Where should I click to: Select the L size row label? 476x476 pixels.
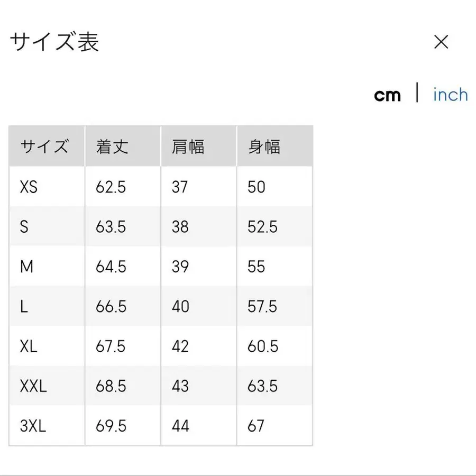point(24,306)
